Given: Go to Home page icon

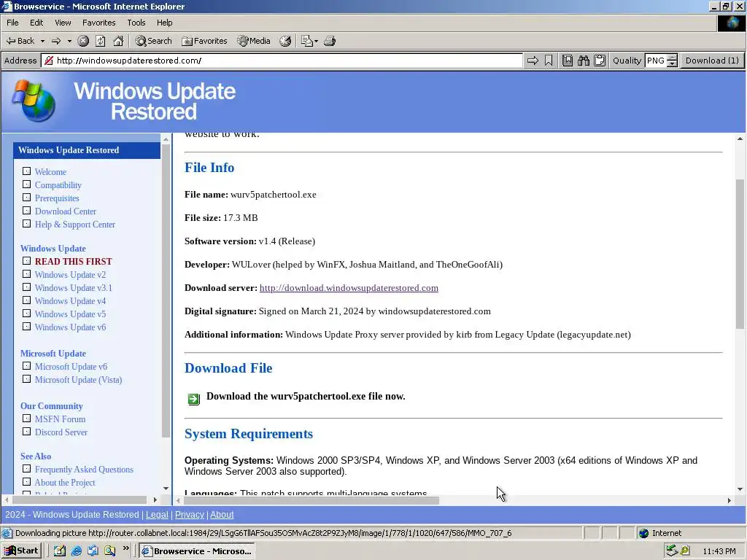Looking at the screenshot, I should click(x=118, y=41).
